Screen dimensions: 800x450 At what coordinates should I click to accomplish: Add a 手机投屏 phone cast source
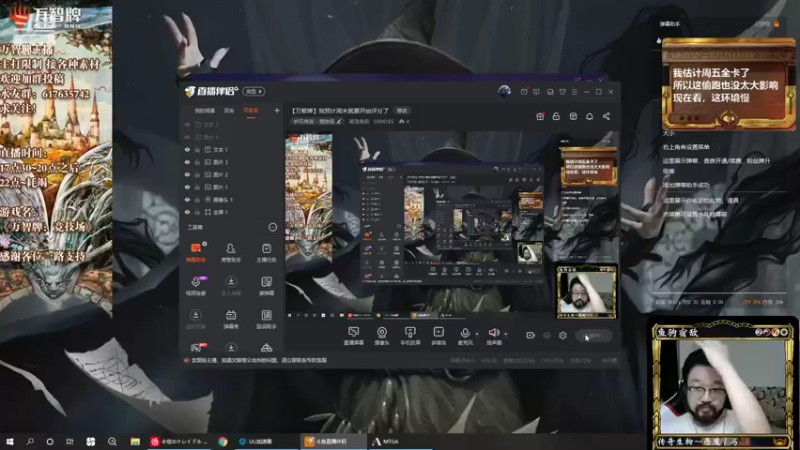pyautogui.click(x=410, y=336)
